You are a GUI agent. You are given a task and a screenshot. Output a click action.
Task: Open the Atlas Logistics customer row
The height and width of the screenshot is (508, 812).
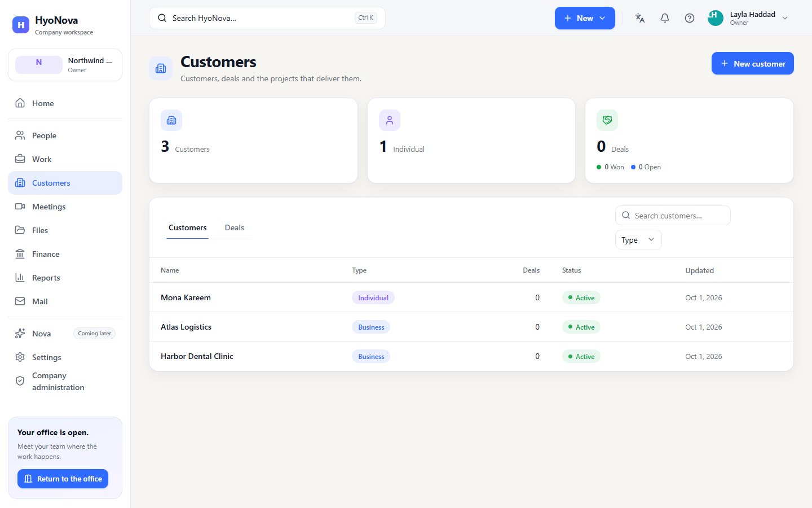(471, 327)
